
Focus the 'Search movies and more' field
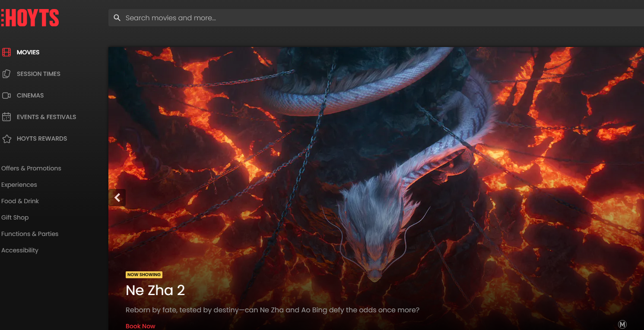point(302,18)
